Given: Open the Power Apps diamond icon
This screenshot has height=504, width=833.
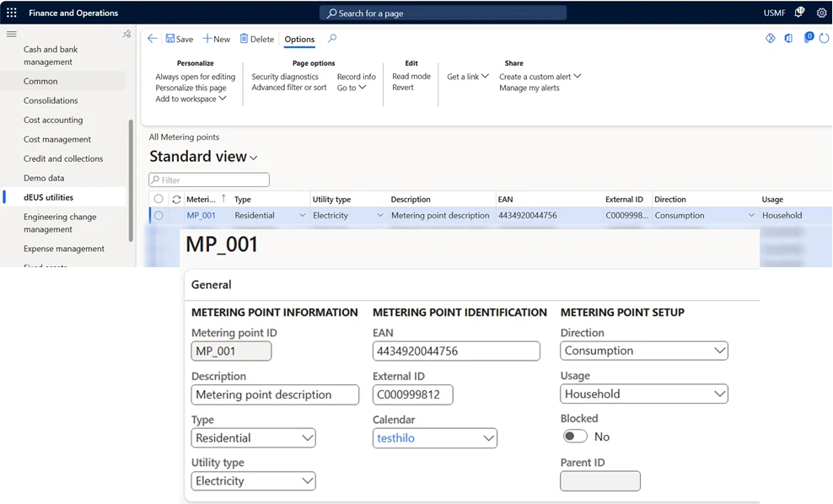Looking at the screenshot, I should 771,38.
